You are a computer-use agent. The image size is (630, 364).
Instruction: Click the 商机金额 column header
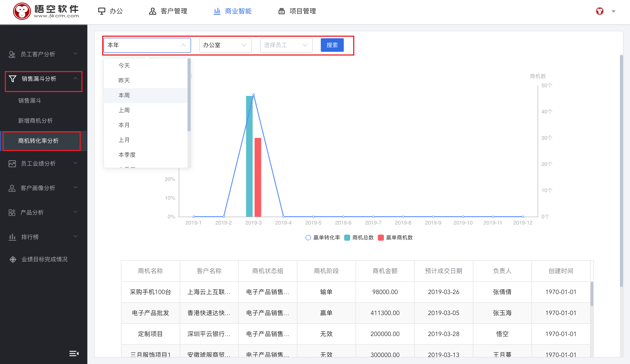click(385, 271)
